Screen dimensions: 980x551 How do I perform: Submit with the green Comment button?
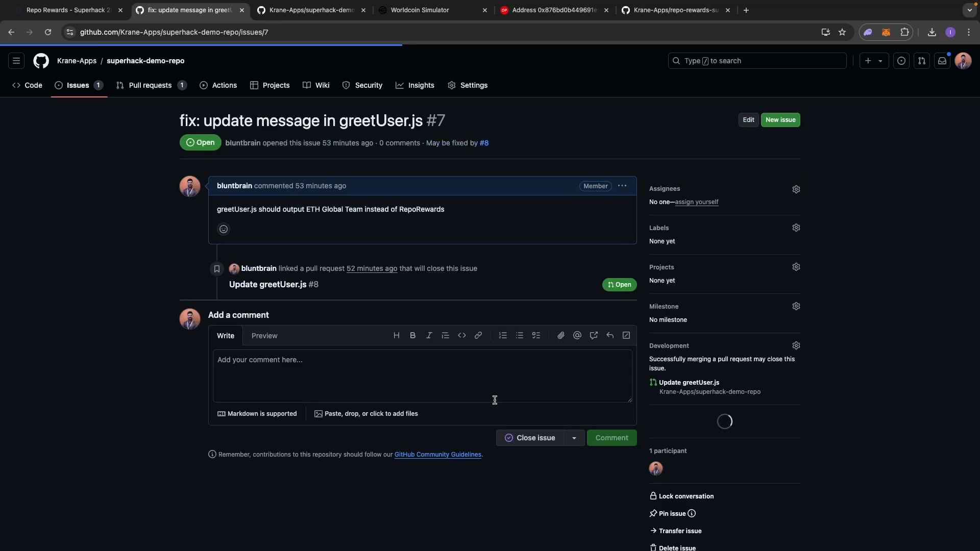coord(611,438)
